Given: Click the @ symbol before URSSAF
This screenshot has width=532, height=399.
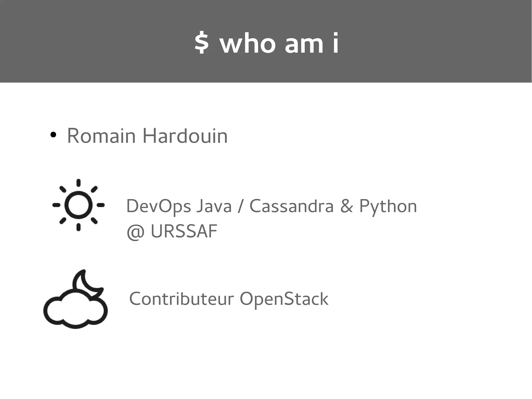Looking at the screenshot, I should tap(135, 231).
